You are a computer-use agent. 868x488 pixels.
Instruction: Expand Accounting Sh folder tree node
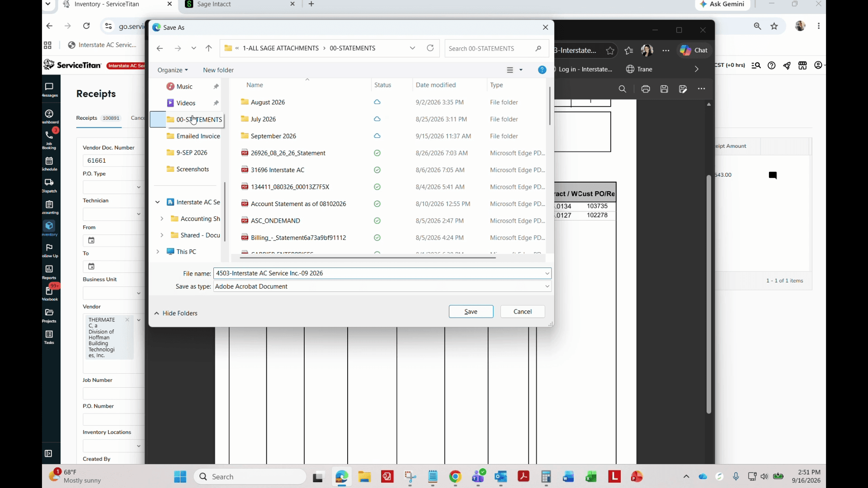tap(162, 219)
